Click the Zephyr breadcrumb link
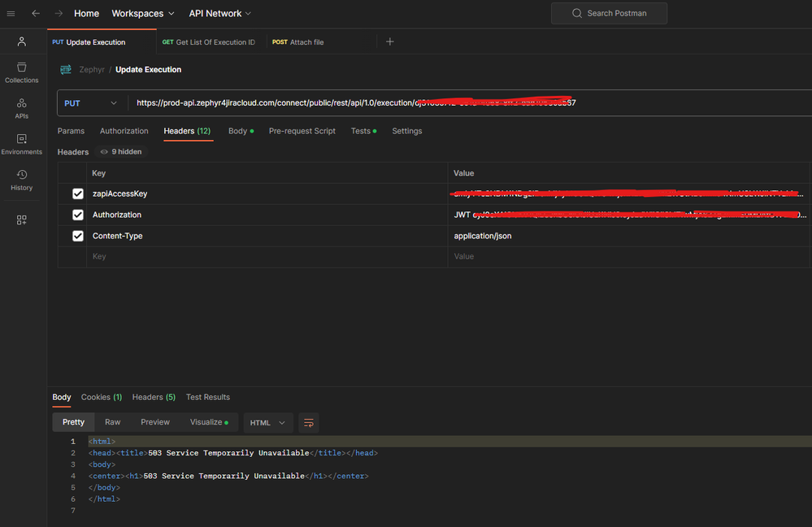Viewport: 812px width, 527px height. click(x=92, y=69)
